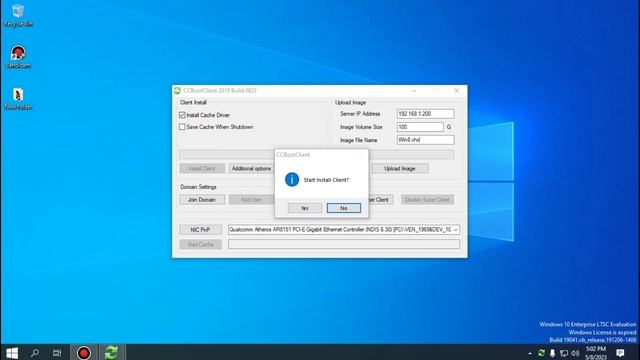Click the CCBootClient taskbar icon
The height and width of the screenshot is (360, 640).
click(111, 353)
